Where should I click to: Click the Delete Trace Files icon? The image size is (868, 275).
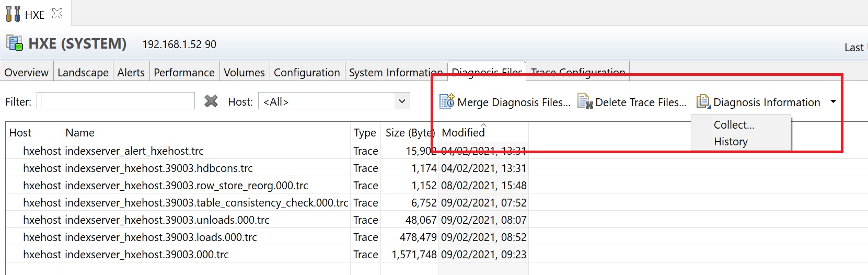pyautogui.click(x=584, y=101)
